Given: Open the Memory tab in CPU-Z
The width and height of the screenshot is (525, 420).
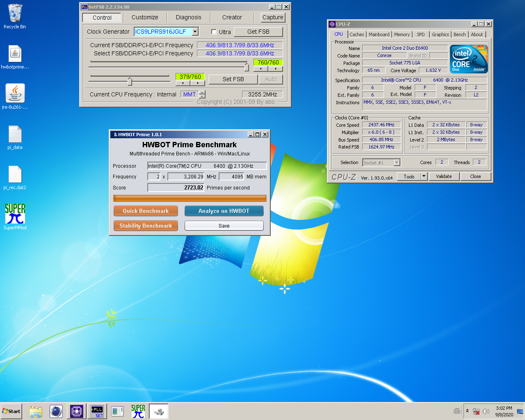Looking at the screenshot, I should (402, 34).
